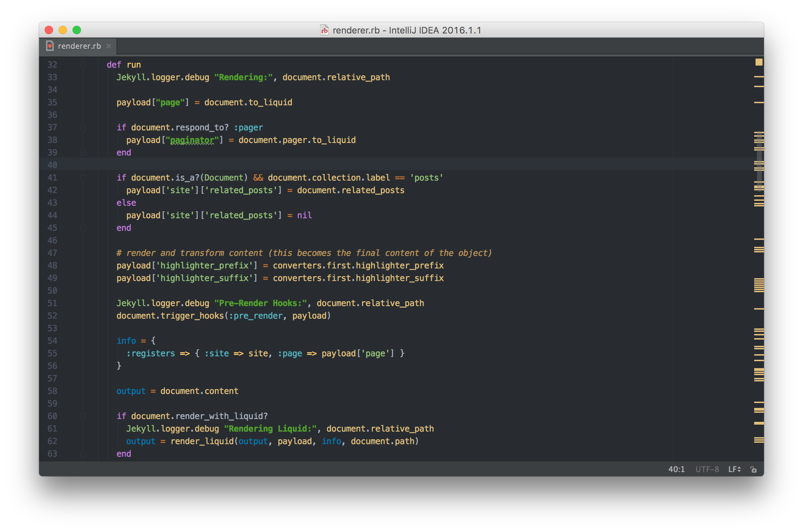Open the LF line separator dropdown
Screen dimensions: 803x532
(x=734, y=469)
